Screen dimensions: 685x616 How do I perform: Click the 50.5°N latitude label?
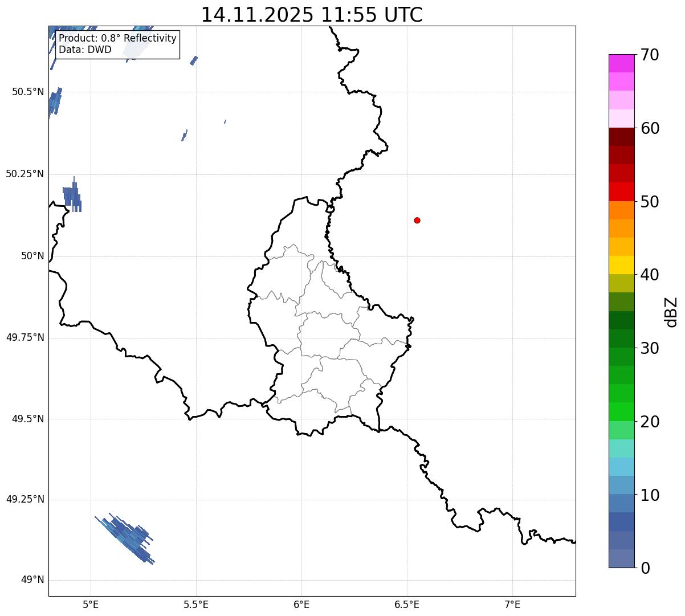coord(27,92)
